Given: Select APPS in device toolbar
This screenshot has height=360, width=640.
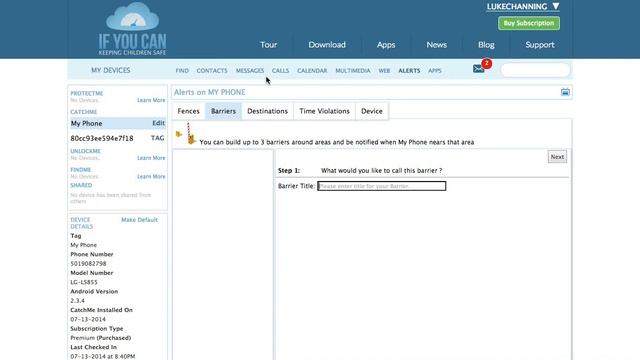Looking at the screenshot, I should pos(435,71).
